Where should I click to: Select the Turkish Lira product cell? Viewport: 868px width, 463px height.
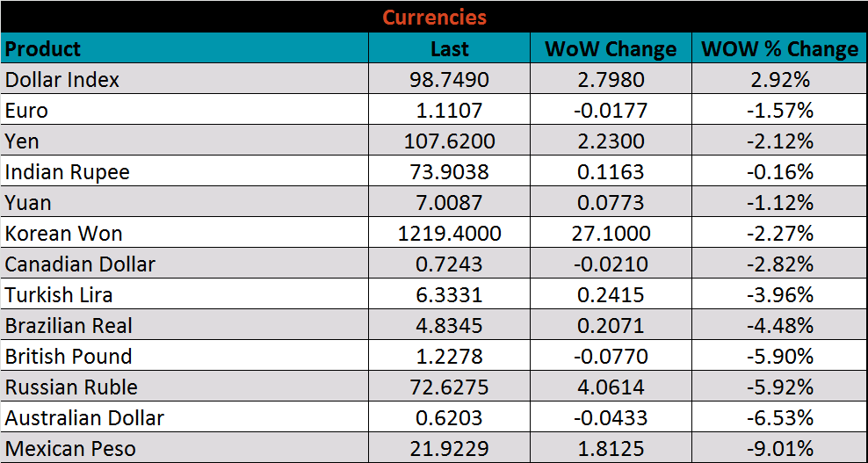[59, 295]
